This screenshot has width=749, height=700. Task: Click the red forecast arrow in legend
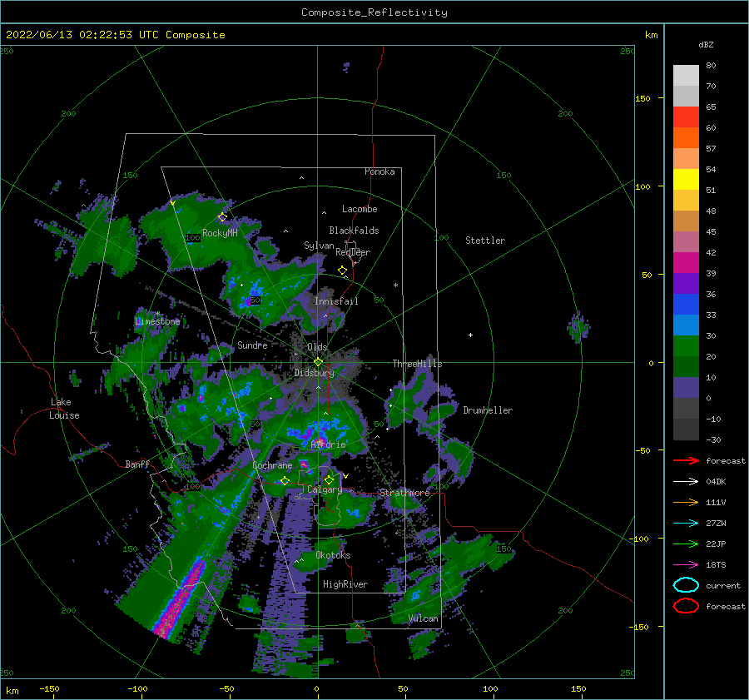coord(686,460)
